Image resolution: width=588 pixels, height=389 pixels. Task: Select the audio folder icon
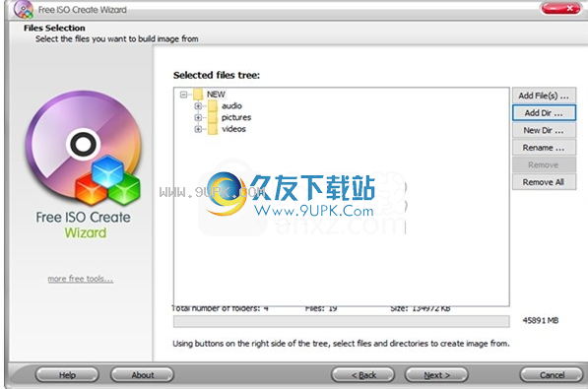point(213,105)
